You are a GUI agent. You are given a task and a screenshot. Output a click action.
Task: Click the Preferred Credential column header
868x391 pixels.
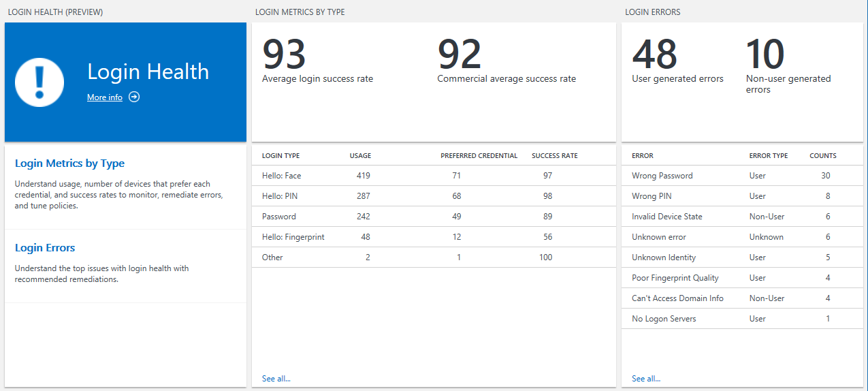coord(479,156)
